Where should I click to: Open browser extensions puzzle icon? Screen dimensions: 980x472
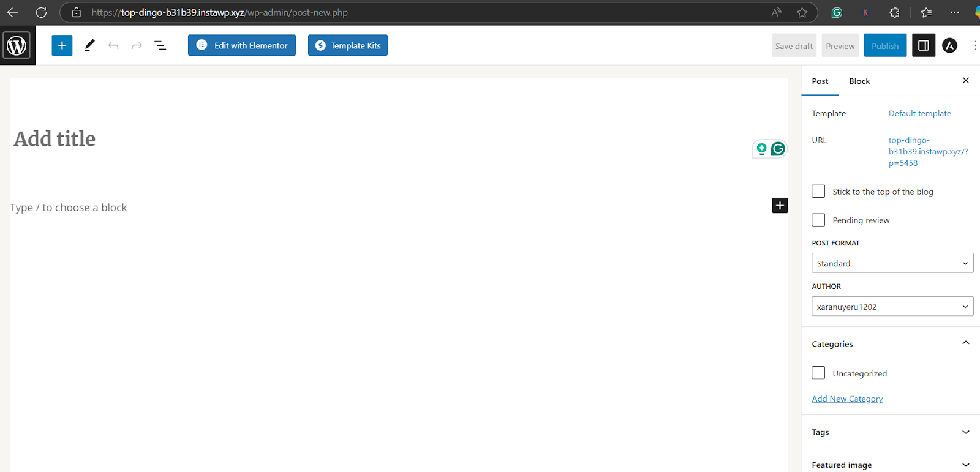tap(894, 12)
